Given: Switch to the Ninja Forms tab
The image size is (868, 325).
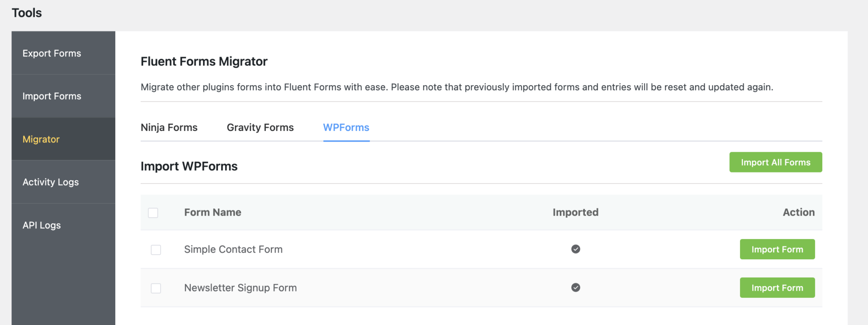Looking at the screenshot, I should pos(169,127).
